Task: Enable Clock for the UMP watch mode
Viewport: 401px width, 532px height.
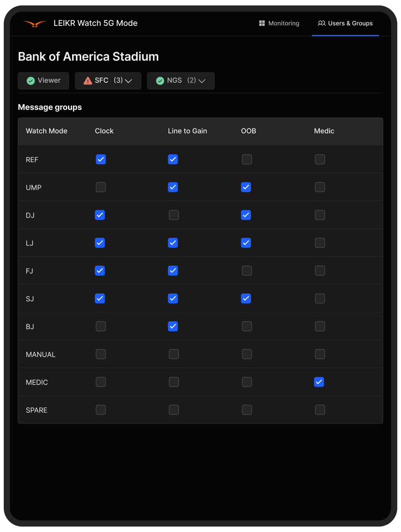Action: click(x=100, y=187)
